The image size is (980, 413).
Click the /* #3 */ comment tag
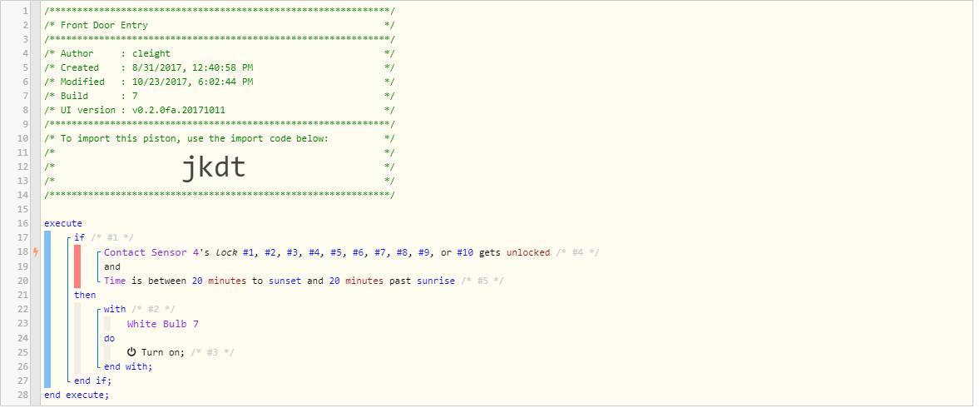coord(212,352)
